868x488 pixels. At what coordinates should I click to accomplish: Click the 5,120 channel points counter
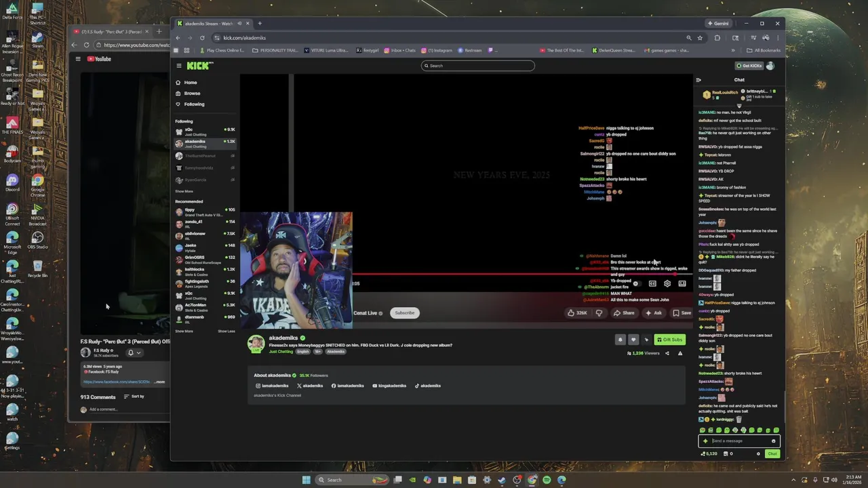pyautogui.click(x=709, y=454)
